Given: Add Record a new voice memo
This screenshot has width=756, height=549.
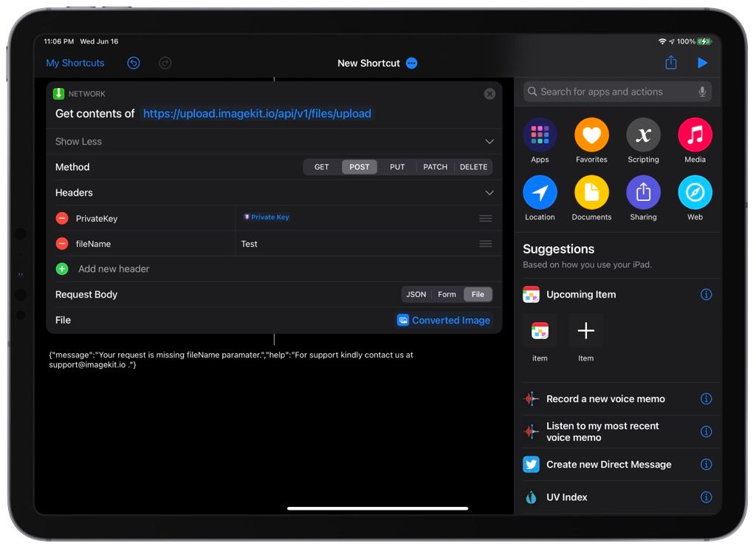Looking at the screenshot, I should click(605, 399).
